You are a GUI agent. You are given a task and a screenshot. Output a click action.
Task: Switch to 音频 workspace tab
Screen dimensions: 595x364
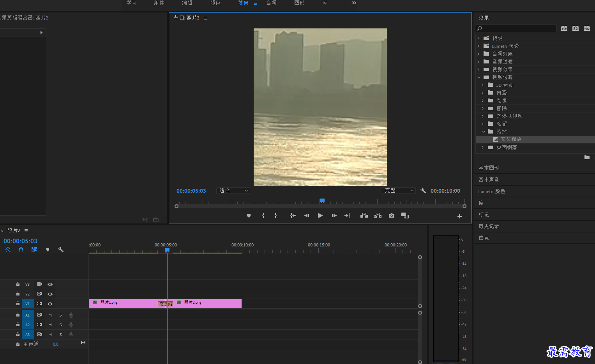[x=271, y=3]
